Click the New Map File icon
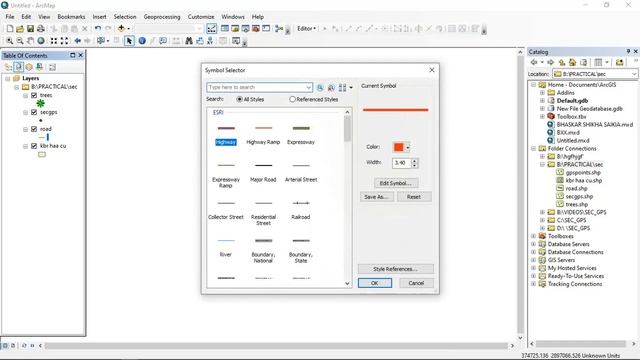This screenshot has height=360, width=640. pyautogui.click(x=10, y=29)
